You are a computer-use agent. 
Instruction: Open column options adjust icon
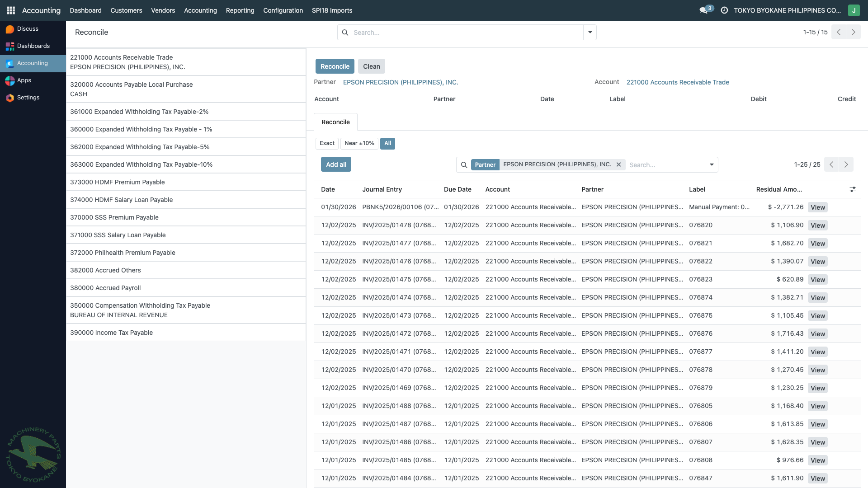point(853,189)
